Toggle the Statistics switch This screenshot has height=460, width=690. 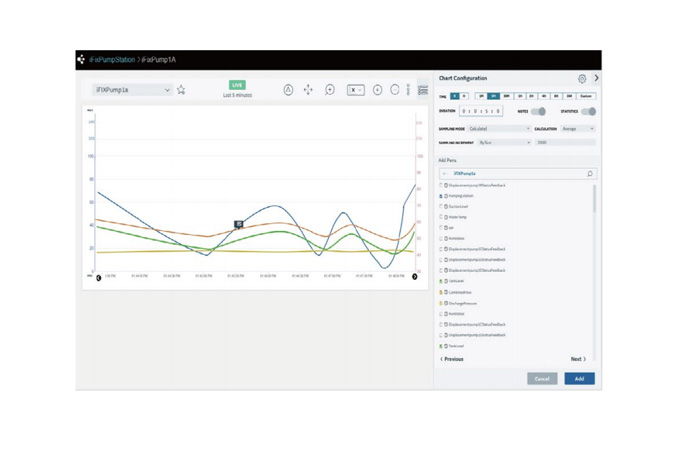(588, 112)
